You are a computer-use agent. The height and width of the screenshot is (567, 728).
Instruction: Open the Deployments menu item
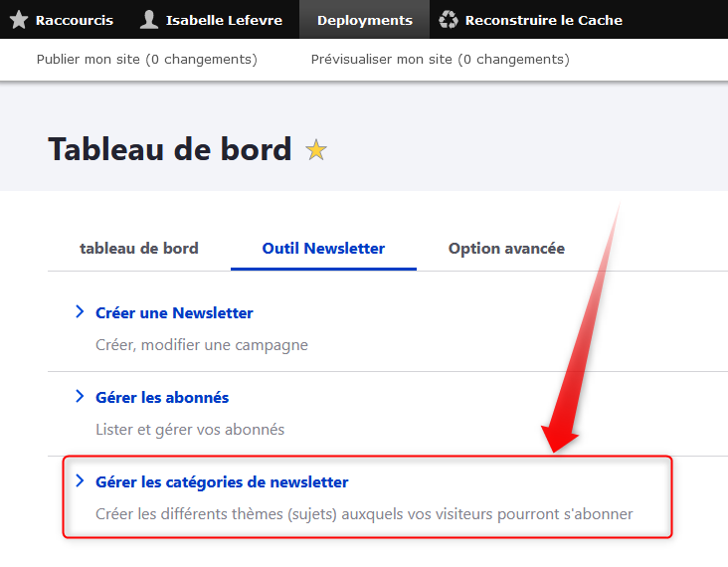click(364, 20)
